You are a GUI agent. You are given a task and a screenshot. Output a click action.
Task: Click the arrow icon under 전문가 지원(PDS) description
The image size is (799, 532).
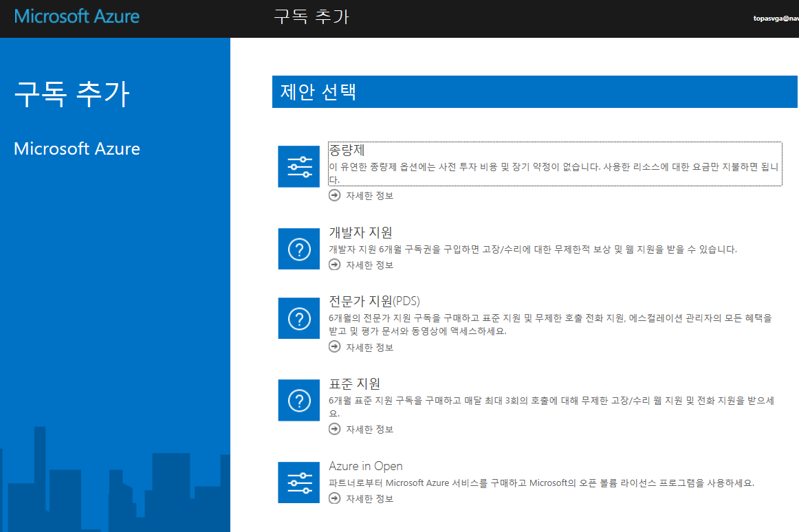click(334, 347)
